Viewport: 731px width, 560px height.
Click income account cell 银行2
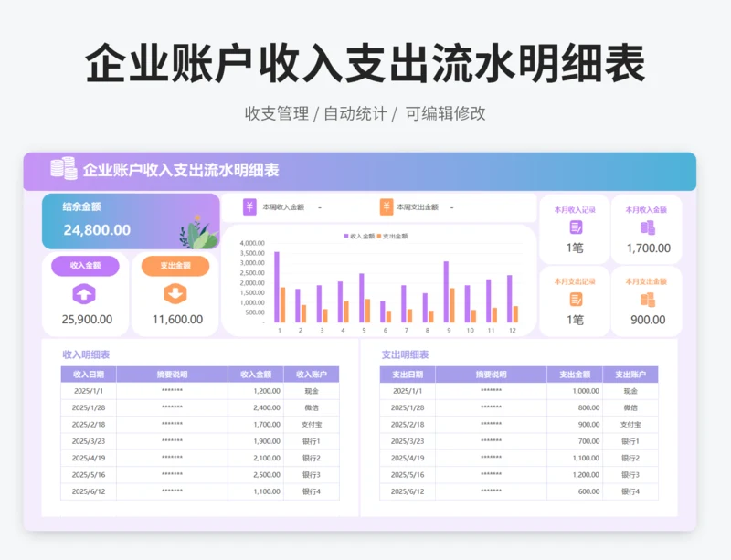(x=312, y=458)
